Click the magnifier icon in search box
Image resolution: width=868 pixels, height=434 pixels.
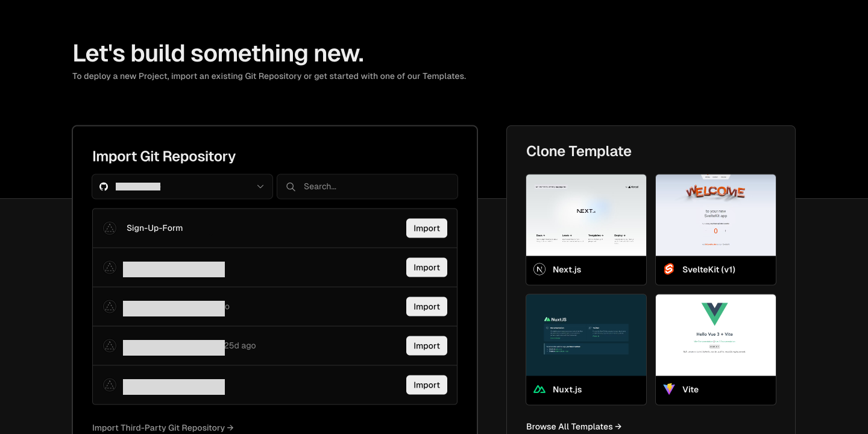[291, 187]
